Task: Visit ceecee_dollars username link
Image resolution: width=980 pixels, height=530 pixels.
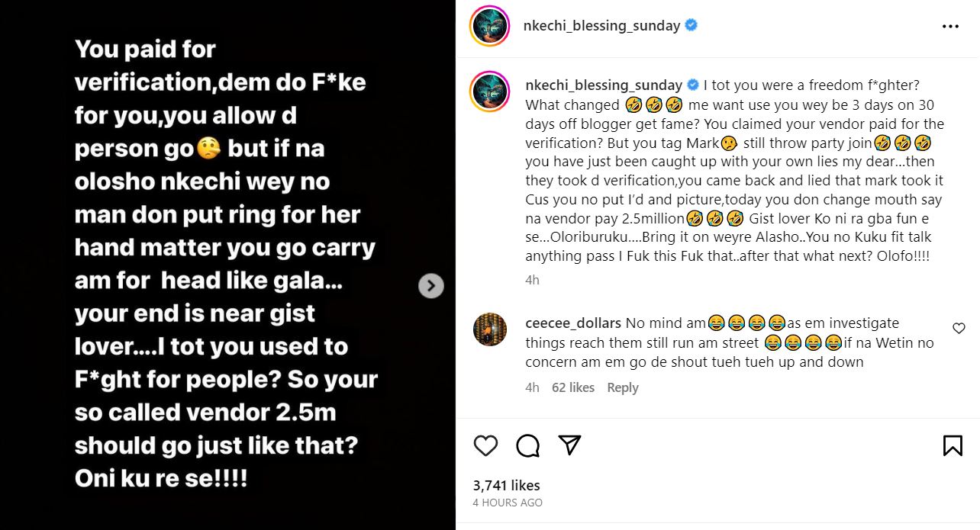Action: click(x=573, y=323)
